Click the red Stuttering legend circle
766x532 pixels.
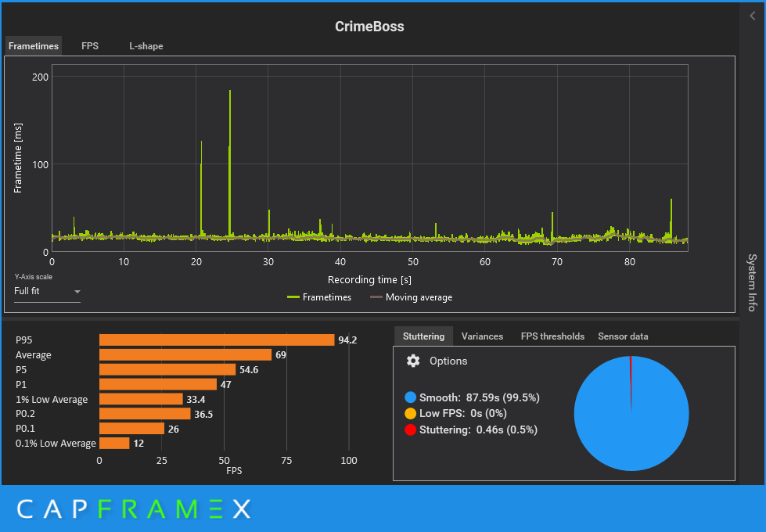pyautogui.click(x=410, y=430)
